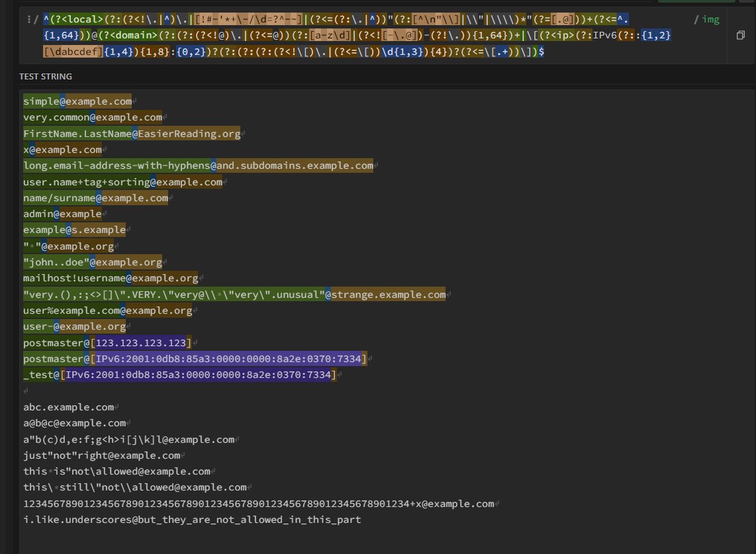756x554 pixels.
Task: Focus the regular expression input field
Action: (357, 35)
